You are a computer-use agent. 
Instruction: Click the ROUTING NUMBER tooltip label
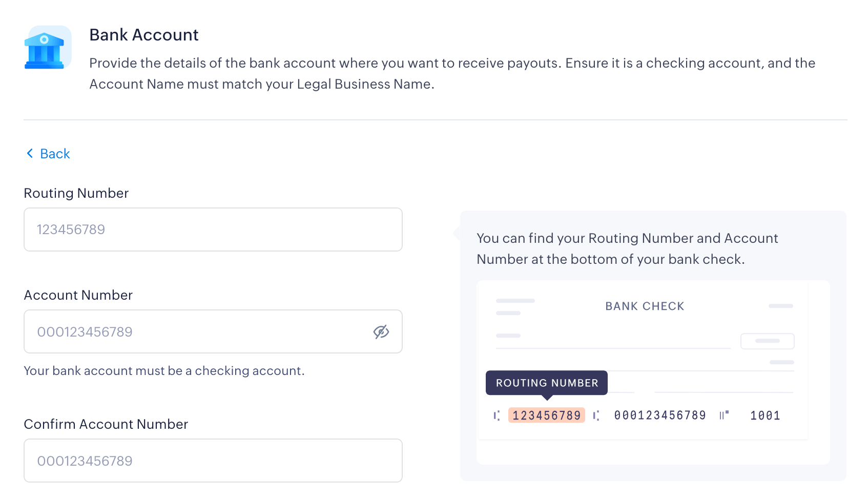point(546,383)
